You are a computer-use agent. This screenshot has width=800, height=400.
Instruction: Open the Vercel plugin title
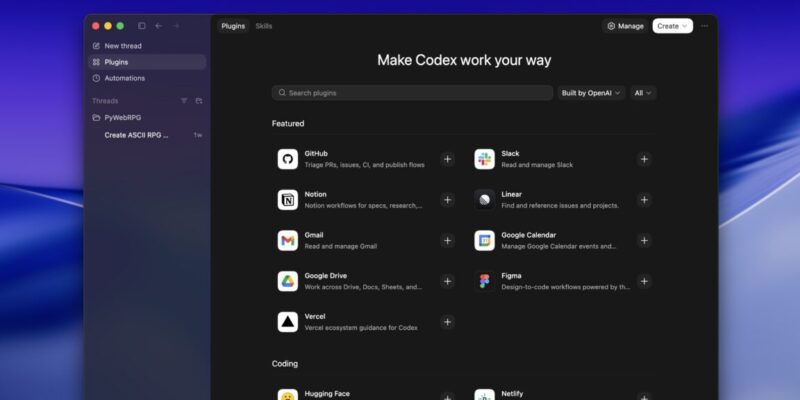tap(315, 316)
